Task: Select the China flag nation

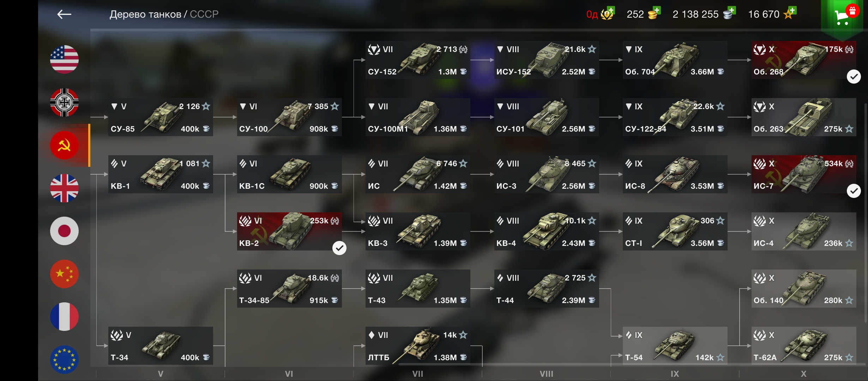Action: point(64,274)
